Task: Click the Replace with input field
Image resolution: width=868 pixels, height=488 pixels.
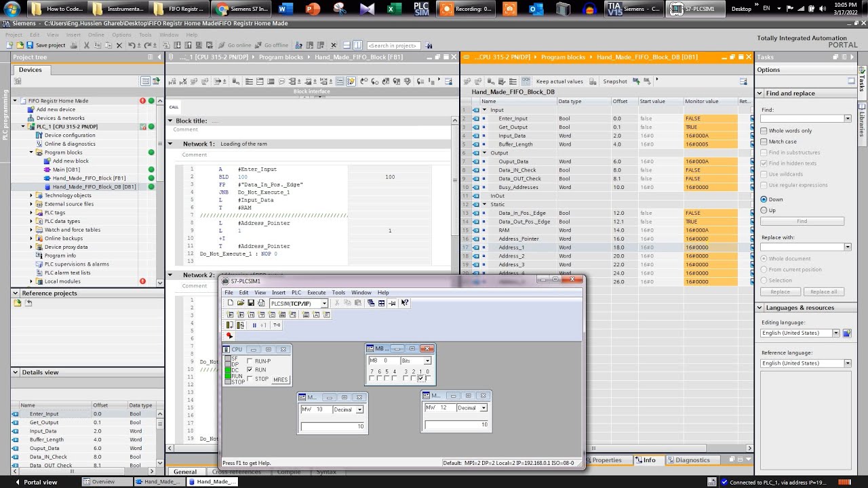Action: pyautogui.click(x=802, y=247)
